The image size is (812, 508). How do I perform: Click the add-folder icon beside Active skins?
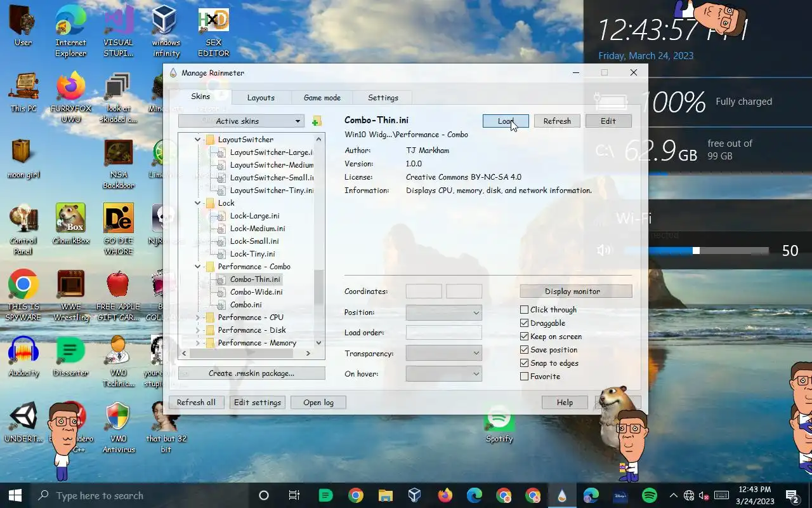[317, 121]
